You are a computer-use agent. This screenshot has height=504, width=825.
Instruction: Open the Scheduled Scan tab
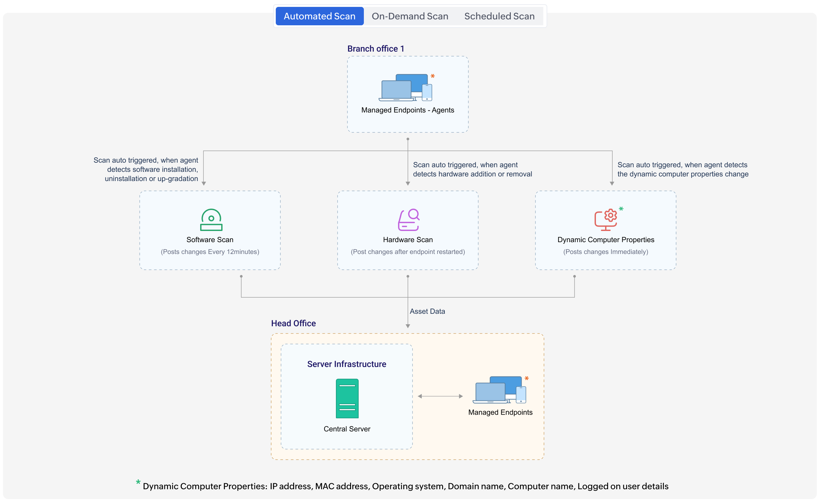[499, 16]
